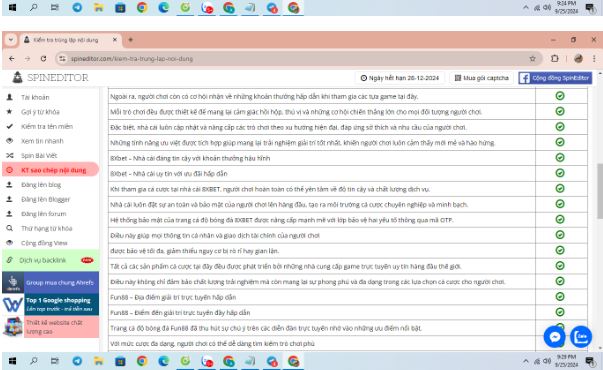Click the Tài khoản user icon
This screenshot has width=603, height=370.
coord(10,97)
